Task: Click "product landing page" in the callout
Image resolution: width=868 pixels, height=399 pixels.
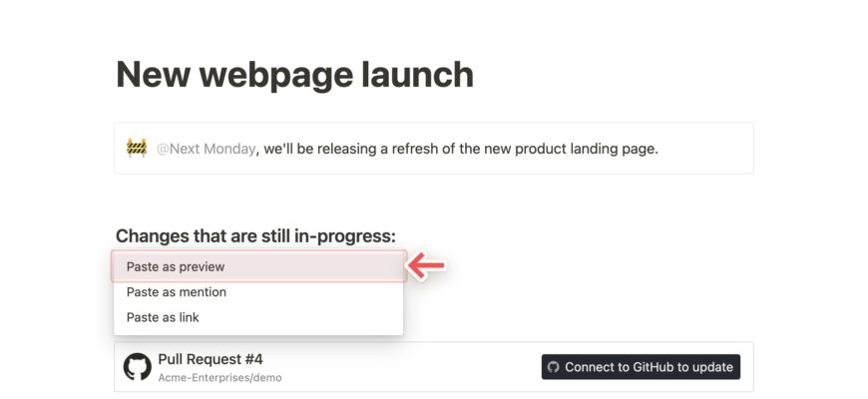Action: coord(587,149)
